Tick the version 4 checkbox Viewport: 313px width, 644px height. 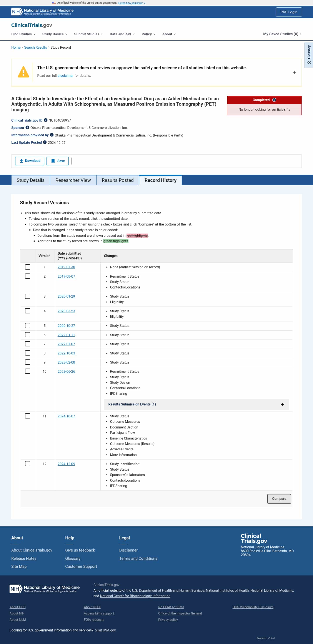[28, 311]
